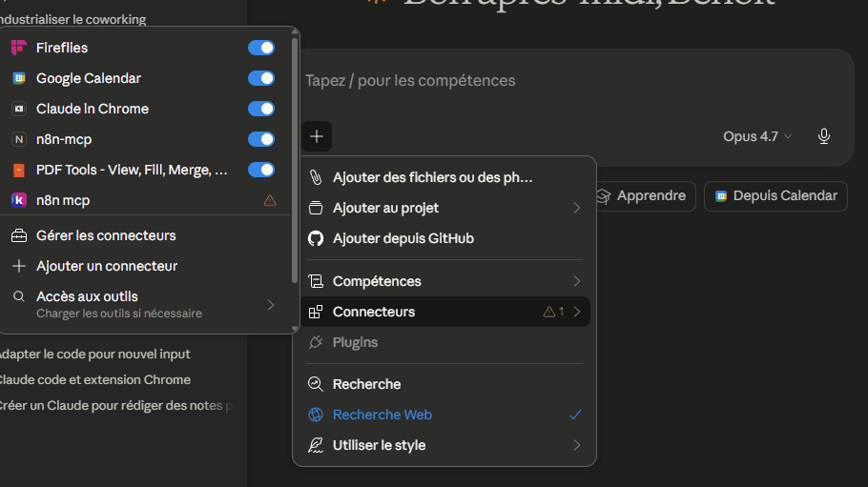Viewport: 868px width, 487px height.
Task: Click the PDF Tools - View, Fill, Merge label
Action: pyautogui.click(x=132, y=170)
